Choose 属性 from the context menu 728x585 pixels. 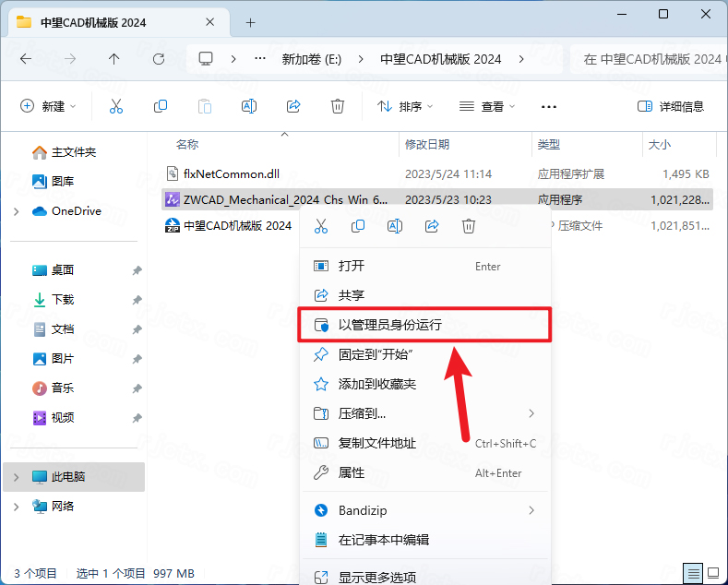point(352,472)
